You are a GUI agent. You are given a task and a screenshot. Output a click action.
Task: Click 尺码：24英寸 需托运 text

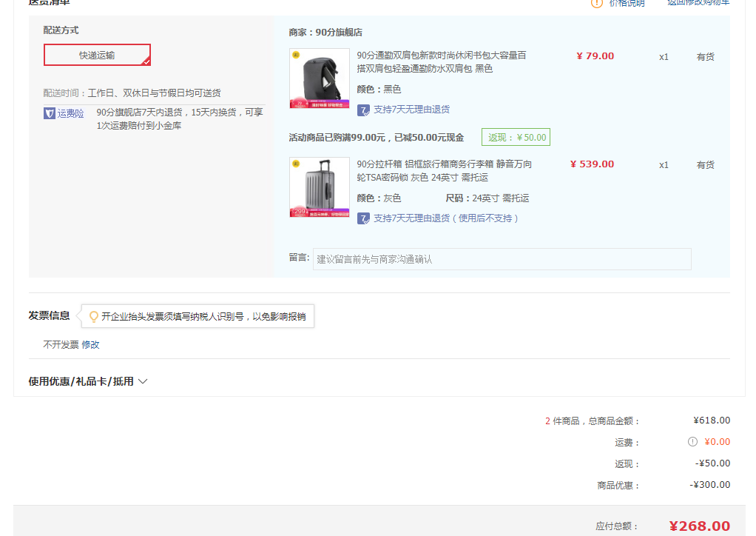(487, 198)
